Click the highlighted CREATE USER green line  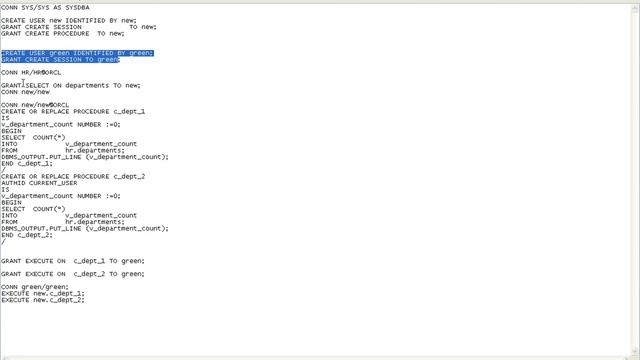click(x=77, y=53)
